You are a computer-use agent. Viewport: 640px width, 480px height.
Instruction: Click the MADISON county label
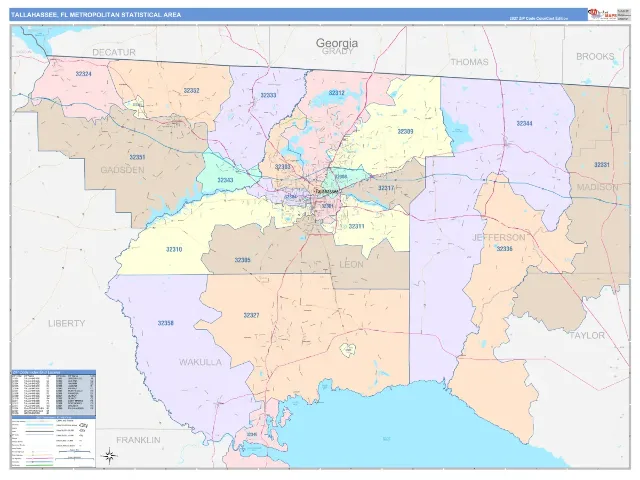pyautogui.click(x=597, y=187)
